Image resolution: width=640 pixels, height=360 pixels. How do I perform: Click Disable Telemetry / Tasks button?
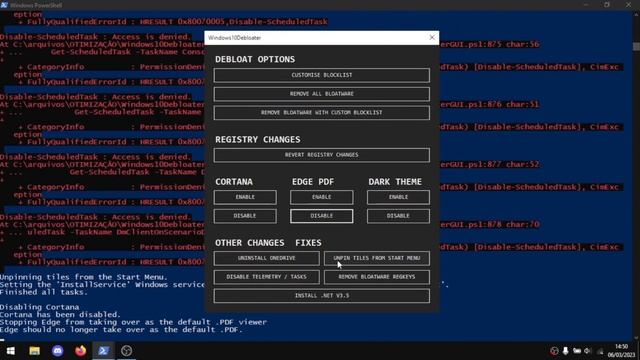pos(266,277)
